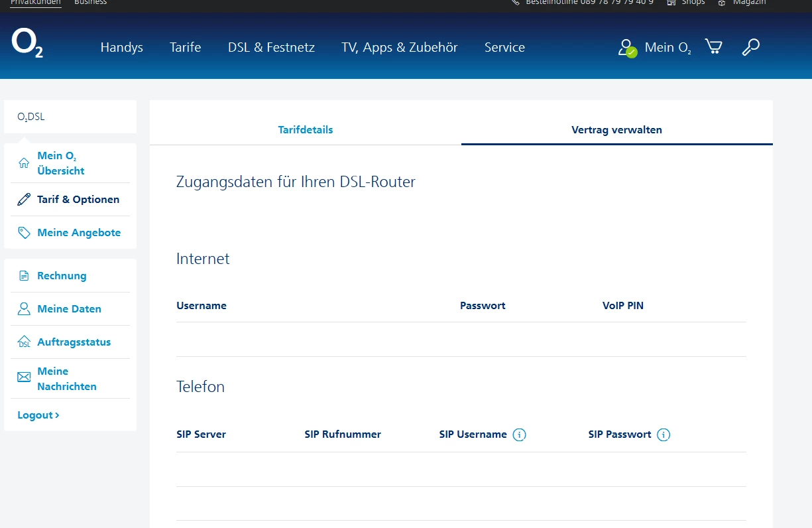This screenshot has height=528, width=812.
Task: Go to Mein O2 Übersicht
Action: pyautogui.click(x=61, y=163)
